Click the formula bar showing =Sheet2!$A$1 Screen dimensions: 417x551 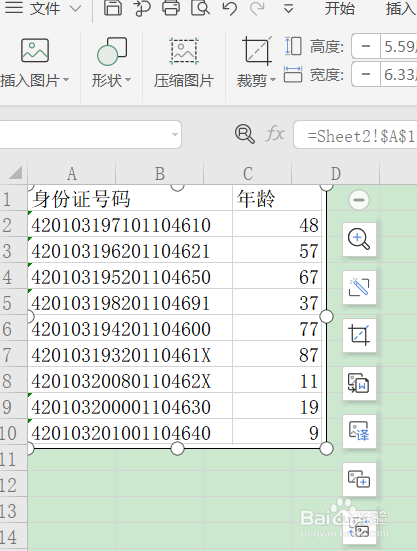tap(355, 135)
